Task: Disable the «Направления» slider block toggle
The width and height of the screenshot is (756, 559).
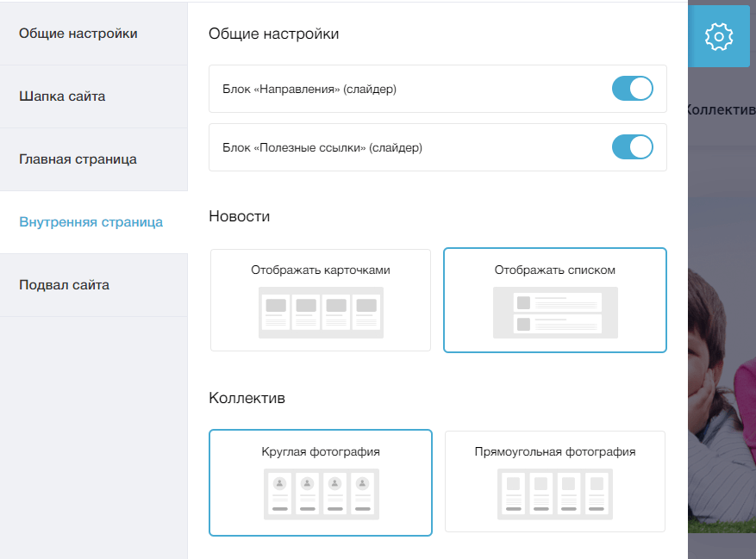Action: (x=632, y=89)
